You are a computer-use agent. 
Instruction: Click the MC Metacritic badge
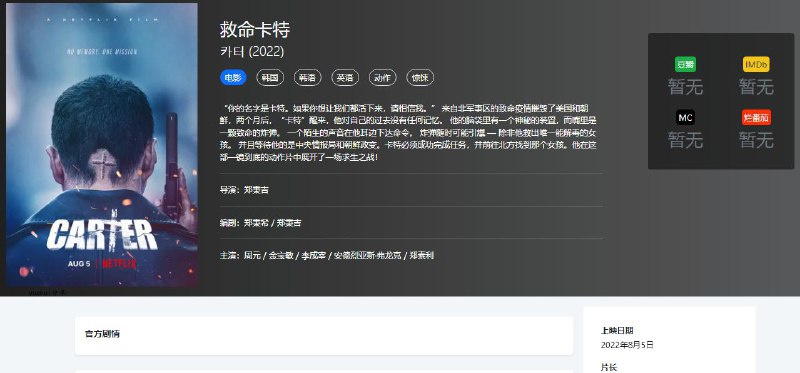point(685,118)
